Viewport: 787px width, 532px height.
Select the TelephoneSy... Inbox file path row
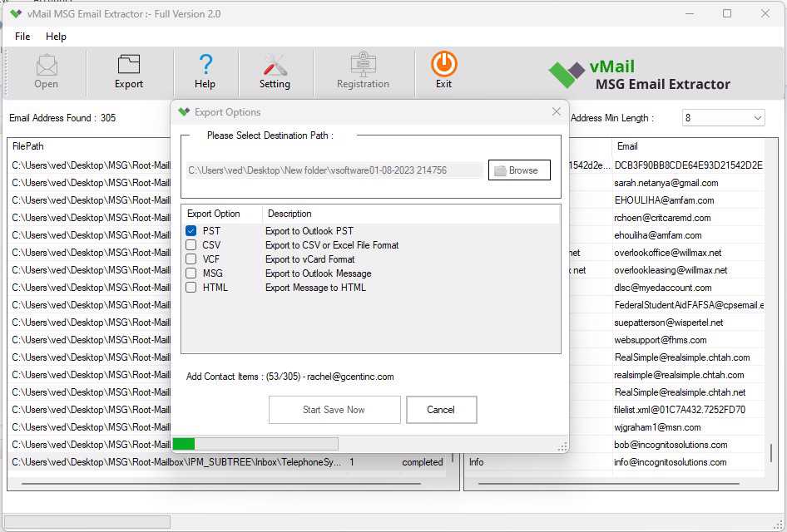click(227, 462)
